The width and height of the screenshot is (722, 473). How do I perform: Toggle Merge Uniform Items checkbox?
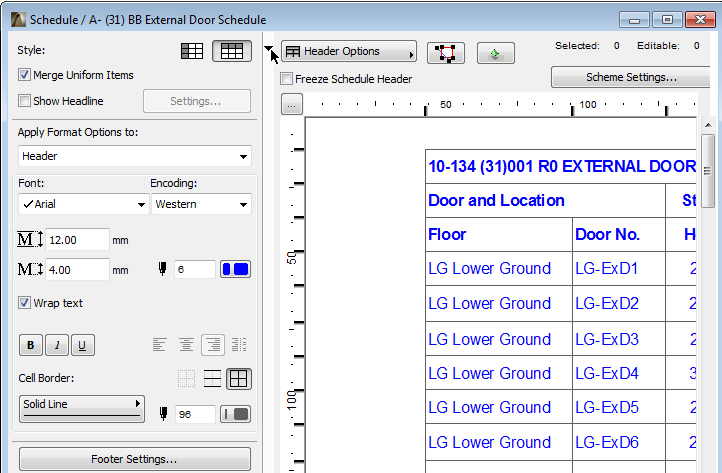click(24, 75)
